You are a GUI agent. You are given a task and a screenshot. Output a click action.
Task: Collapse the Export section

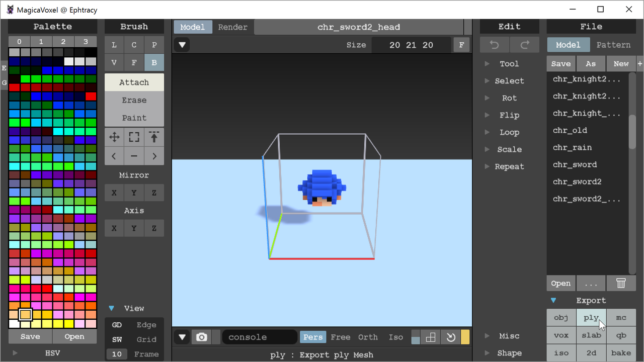(x=553, y=301)
